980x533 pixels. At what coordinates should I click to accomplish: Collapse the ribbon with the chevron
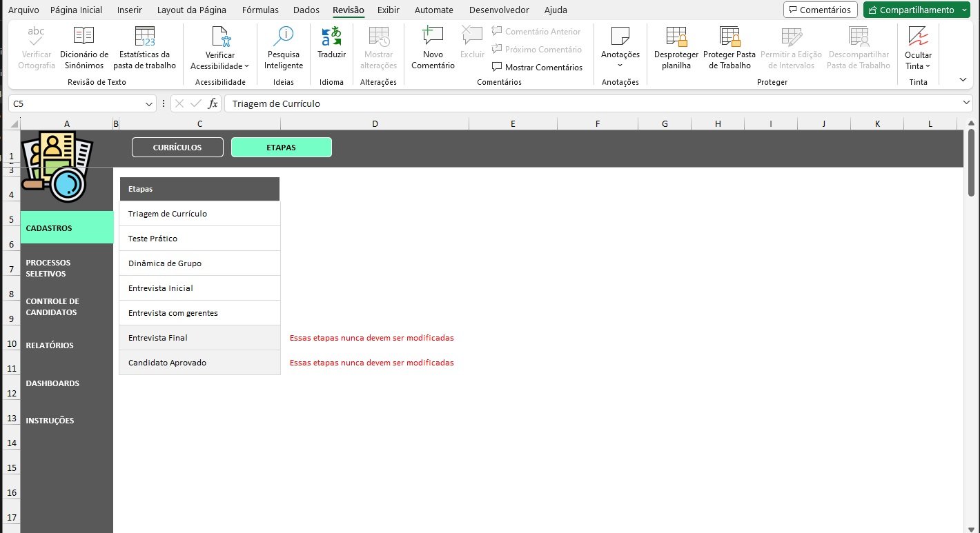(x=963, y=79)
